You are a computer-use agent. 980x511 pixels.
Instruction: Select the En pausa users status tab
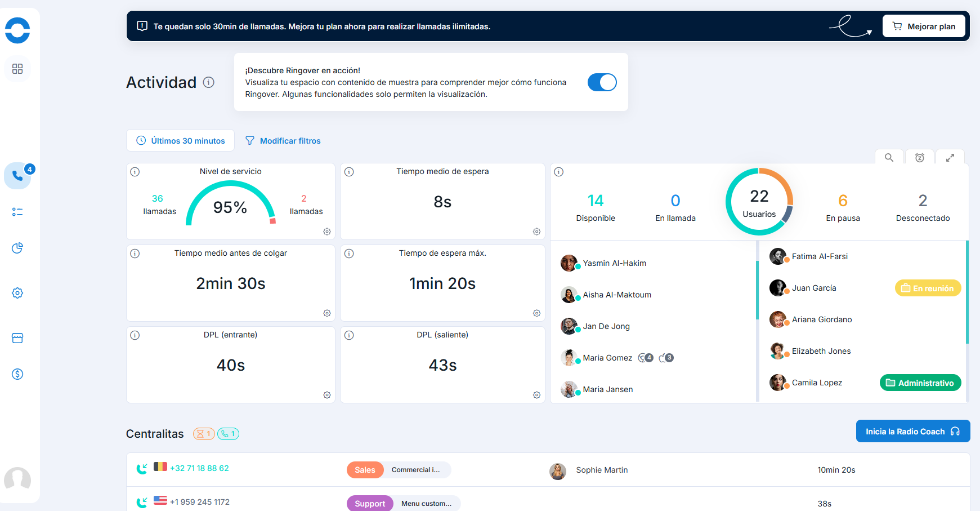tap(842, 207)
